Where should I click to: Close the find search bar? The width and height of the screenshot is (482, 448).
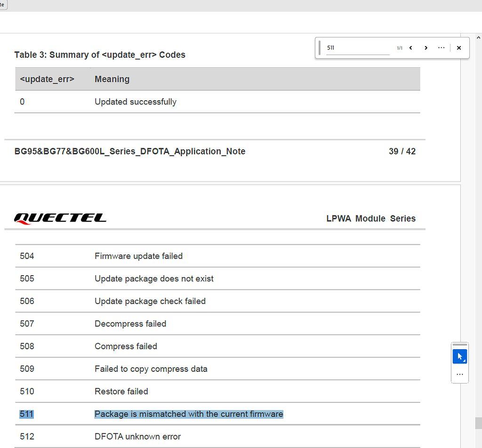coord(459,48)
